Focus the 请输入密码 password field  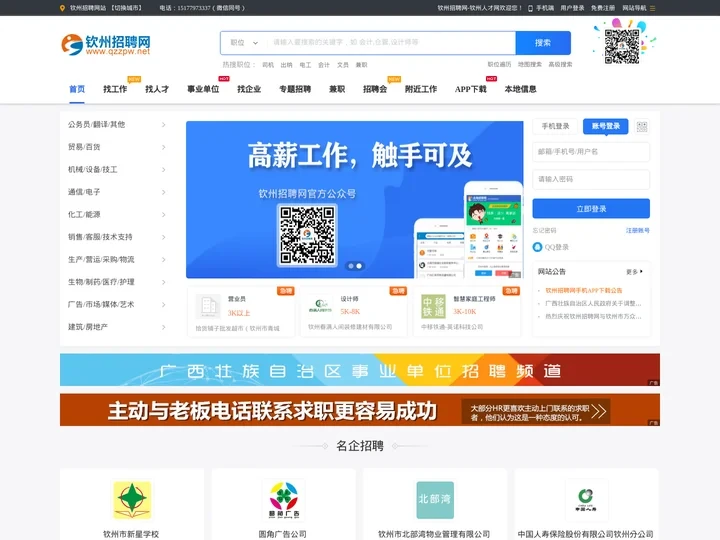pyautogui.click(x=591, y=179)
